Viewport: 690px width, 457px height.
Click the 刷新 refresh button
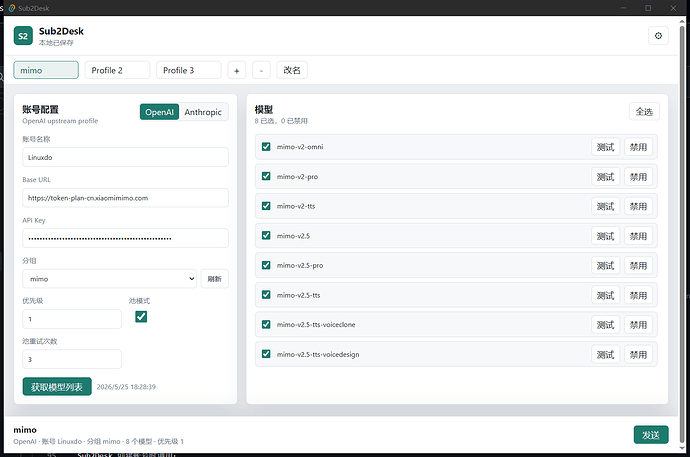pyautogui.click(x=215, y=278)
